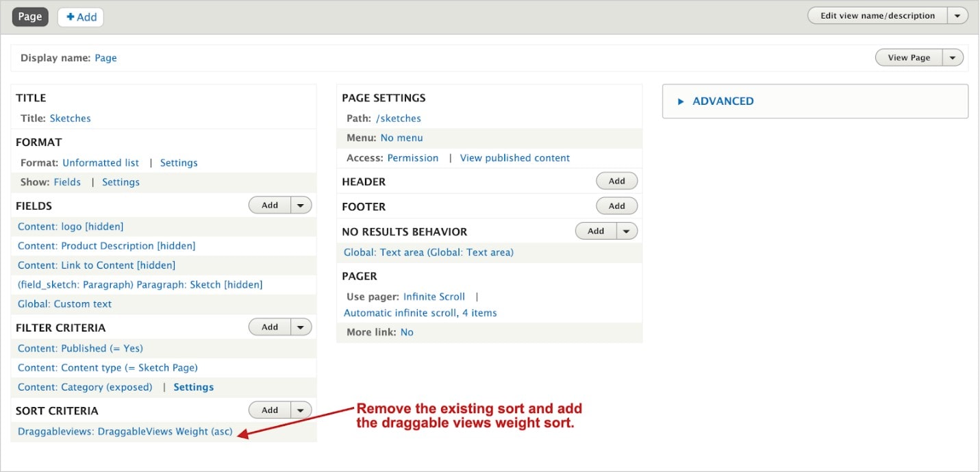Click the Infinite Scroll pager link

click(x=434, y=297)
